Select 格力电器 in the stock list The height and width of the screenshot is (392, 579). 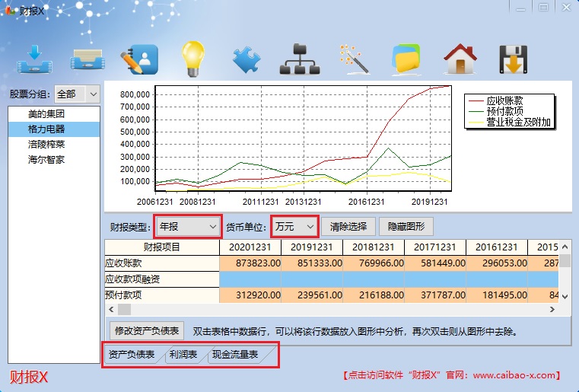coord(54,129)
